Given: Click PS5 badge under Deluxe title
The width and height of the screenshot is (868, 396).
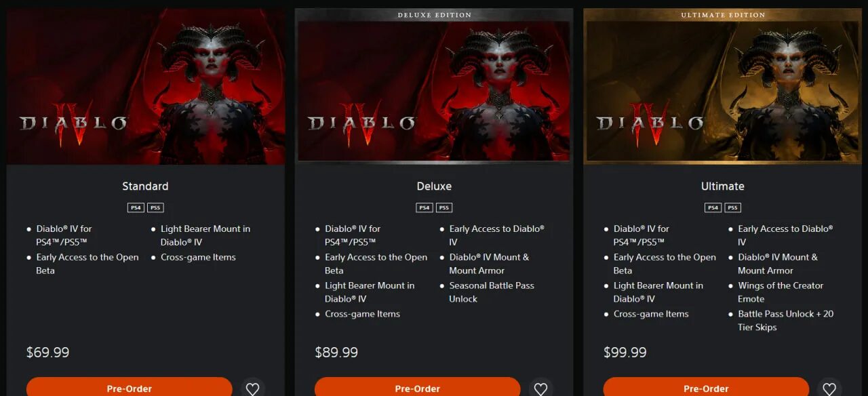Looking at the screenshot, I should pos(444,207).
